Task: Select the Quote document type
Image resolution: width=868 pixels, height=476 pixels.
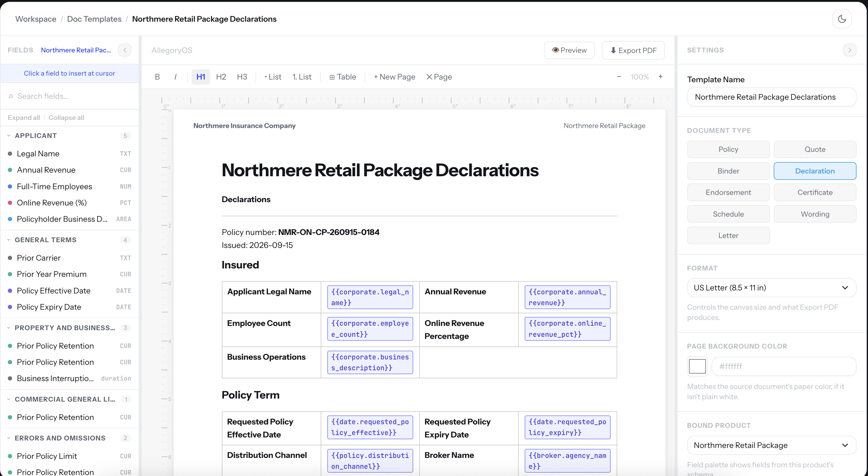Action: 815,149
